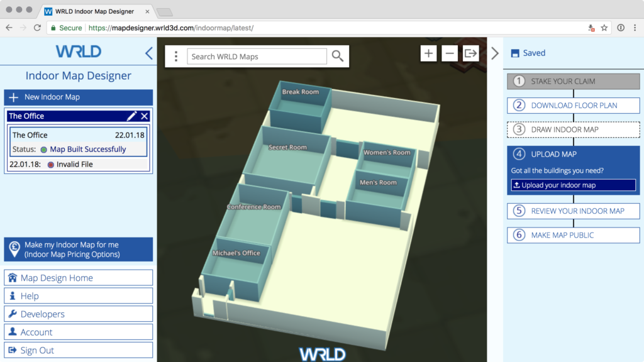Click the browser address bar URL
The height and width of the screenshot is (362, 644).
click(x=171, y=28)
